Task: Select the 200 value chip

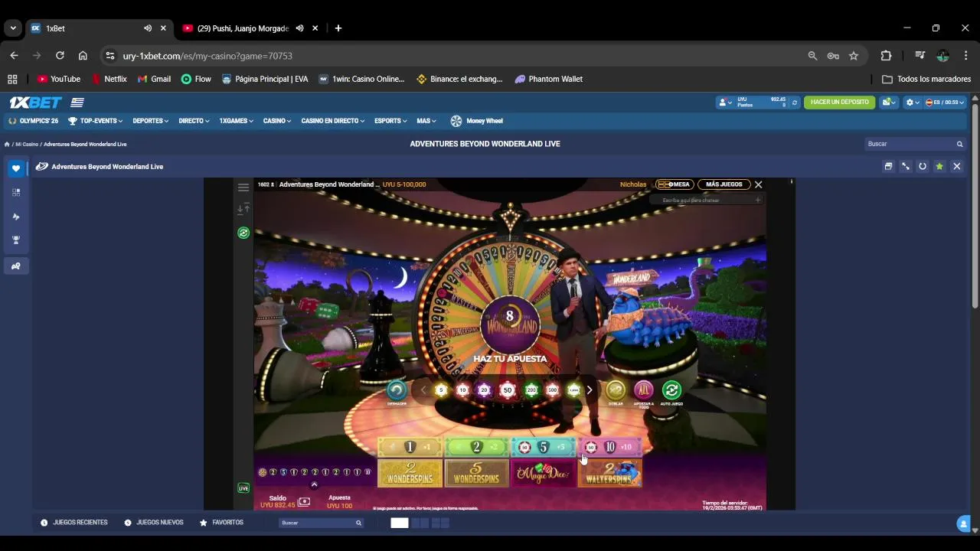Action: click(x=531, y=390)
